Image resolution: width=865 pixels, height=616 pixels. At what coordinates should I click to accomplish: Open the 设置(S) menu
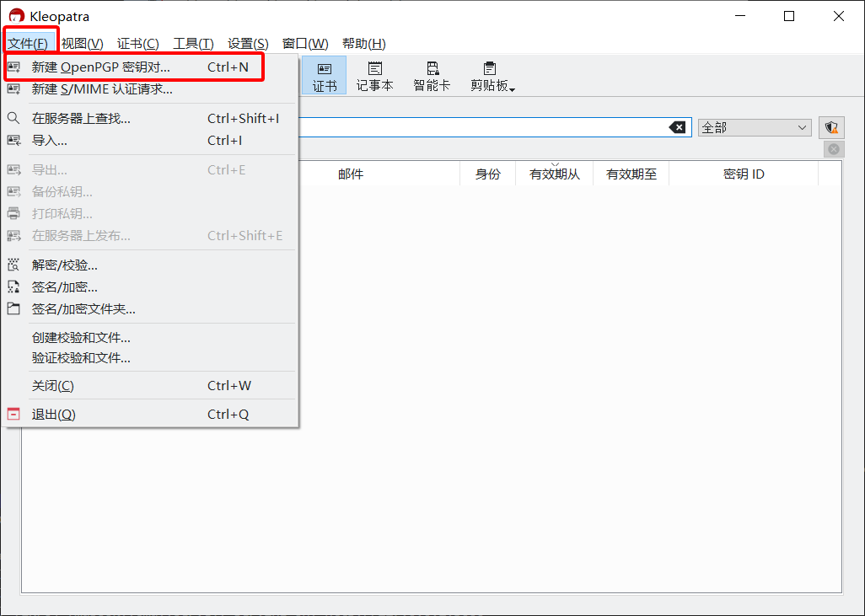248,44
